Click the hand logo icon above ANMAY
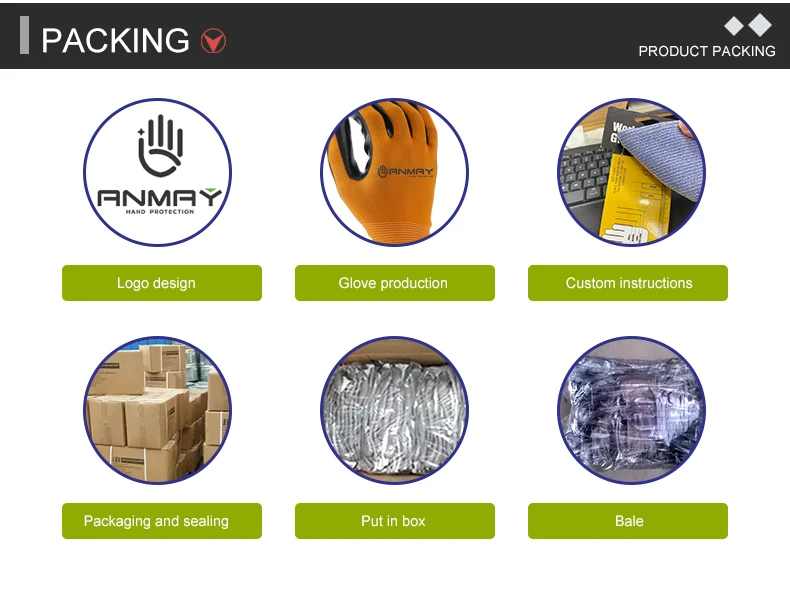Viewport: 790px width, 598px height. 160,146
